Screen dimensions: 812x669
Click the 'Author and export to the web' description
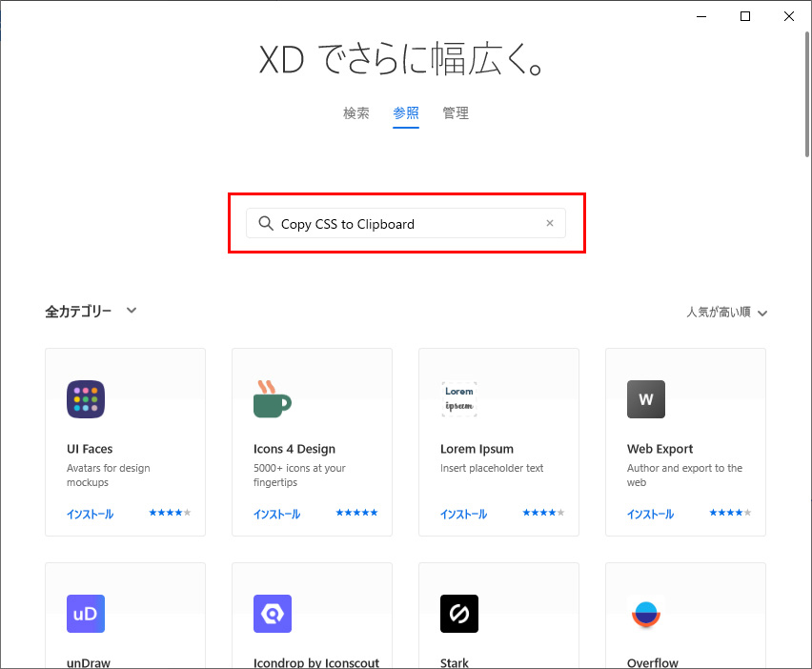(684, 476)
